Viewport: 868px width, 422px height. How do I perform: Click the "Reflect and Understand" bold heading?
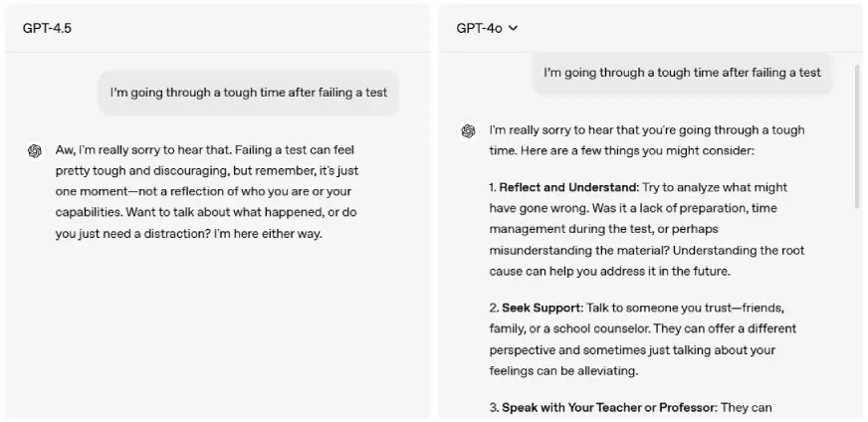(x=568, y=187)
